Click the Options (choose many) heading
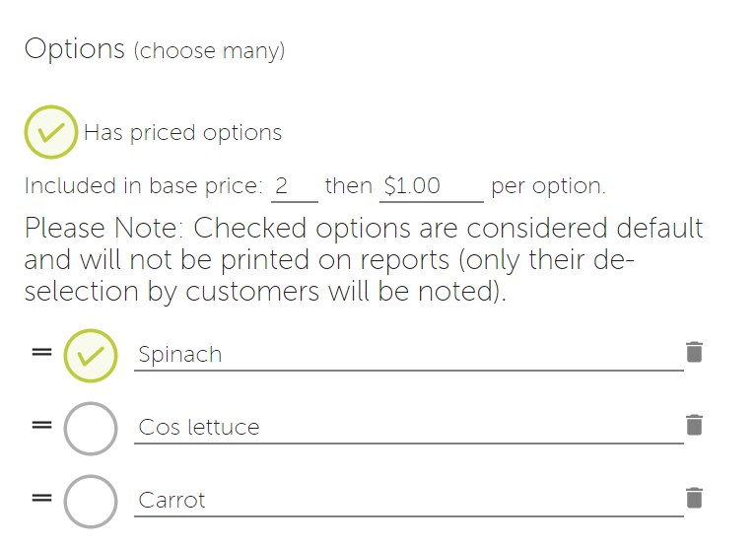This screenshot has height=547, width=756. [x=155, y=49]
